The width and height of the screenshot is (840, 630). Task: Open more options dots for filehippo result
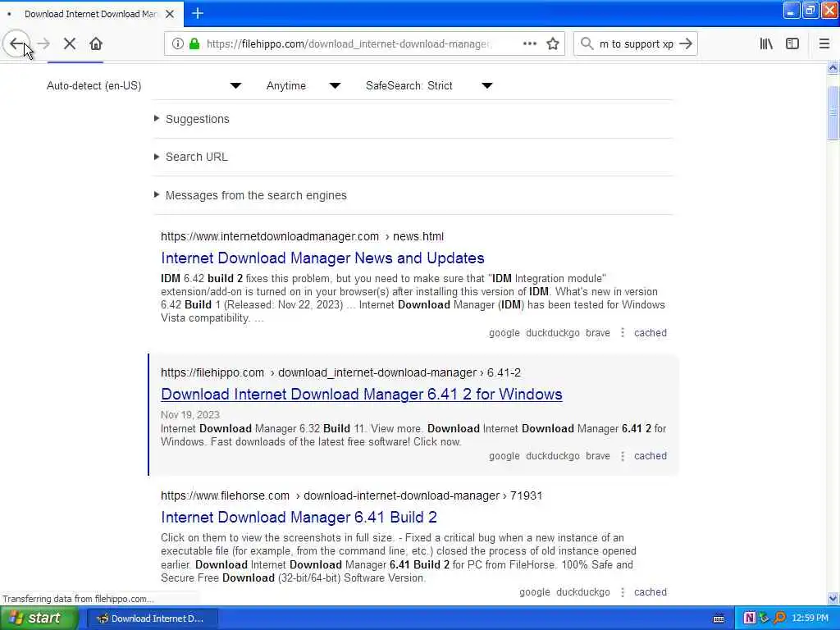[623, 456]
